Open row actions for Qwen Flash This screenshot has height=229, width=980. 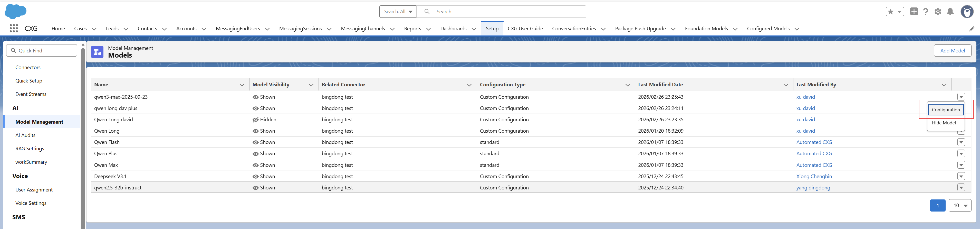pyautogui.click(x=961, y=142)
